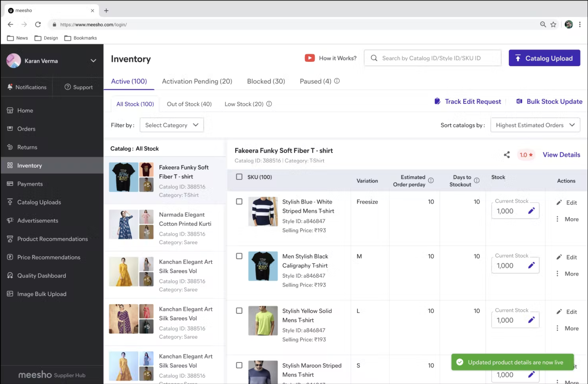Bookmark the page with the star icon
Image resolution: width=588 pixels, height=384 pixels.
point(553,25)
